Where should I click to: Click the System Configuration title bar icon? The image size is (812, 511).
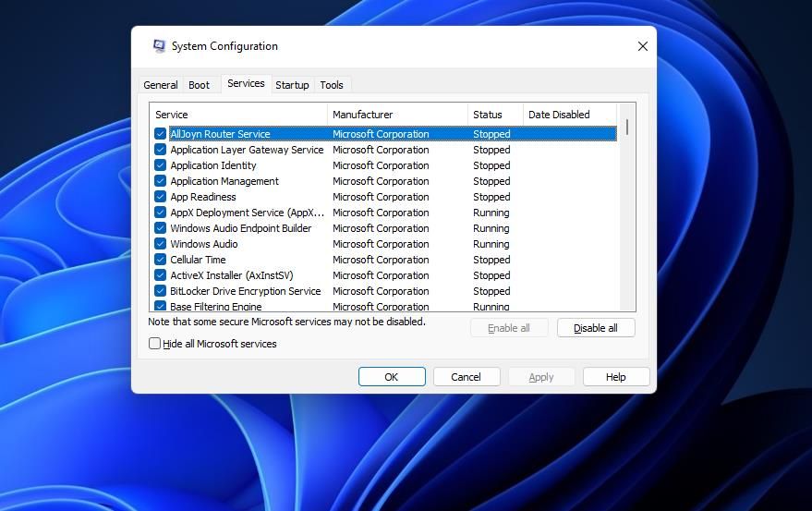159,46
